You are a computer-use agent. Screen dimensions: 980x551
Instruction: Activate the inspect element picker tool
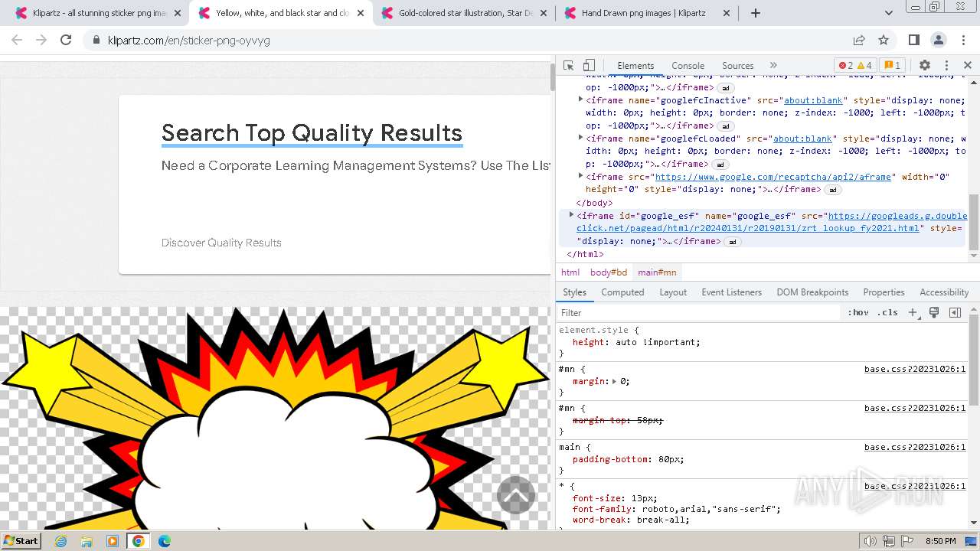click(x=568, y=65)
